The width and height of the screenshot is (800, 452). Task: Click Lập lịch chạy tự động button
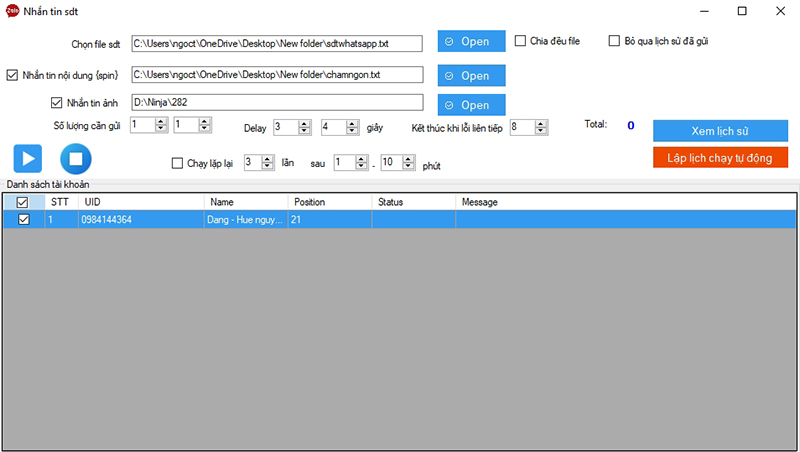coord(719,157)
